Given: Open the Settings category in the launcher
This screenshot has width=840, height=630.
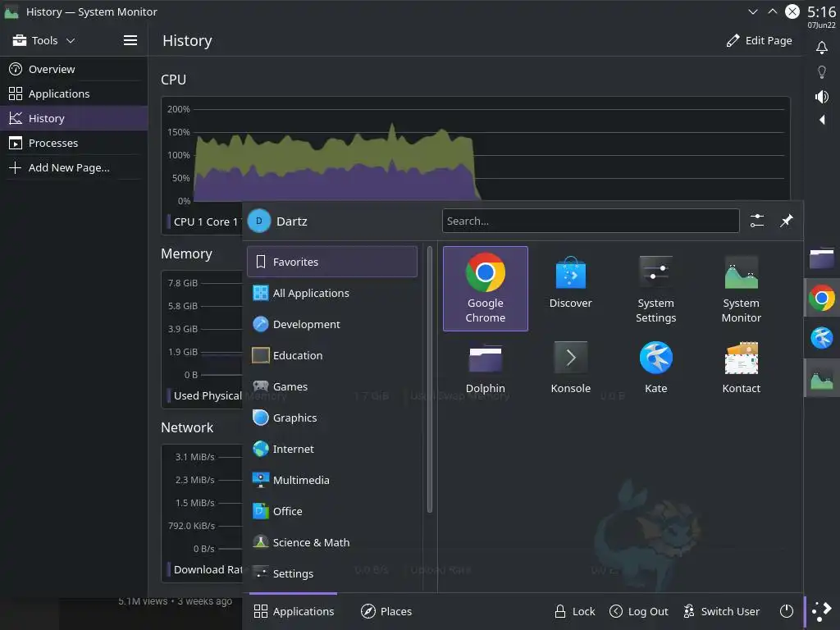Looking at the screenshot, I should coord(332,573).
